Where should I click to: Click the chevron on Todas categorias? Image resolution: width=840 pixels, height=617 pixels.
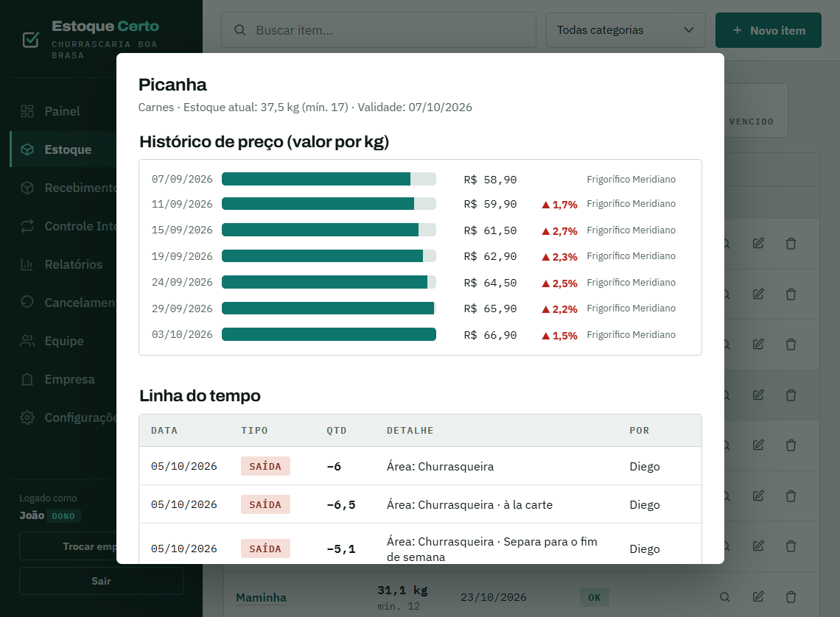pos(689,30)
